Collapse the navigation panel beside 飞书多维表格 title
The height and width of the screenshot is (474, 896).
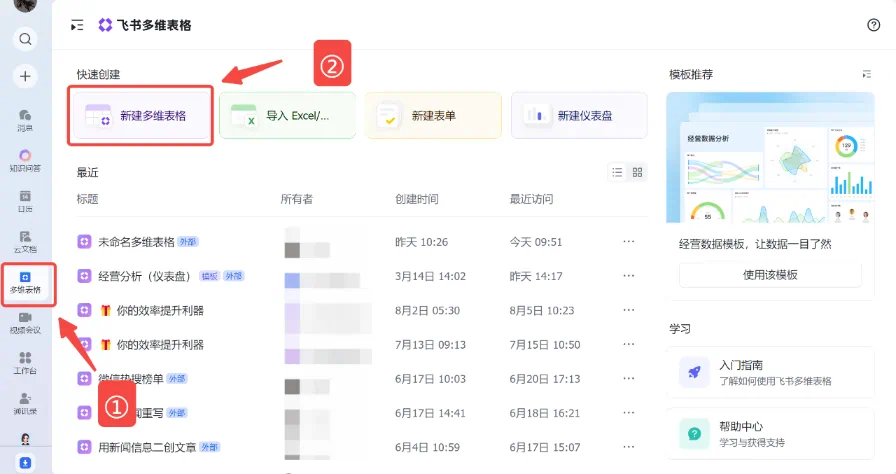(x=77, y=25)
